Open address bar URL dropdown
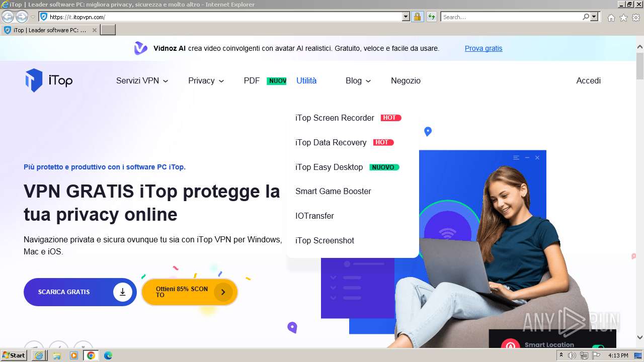Screen dimensions: 644x362 point(406,17)
